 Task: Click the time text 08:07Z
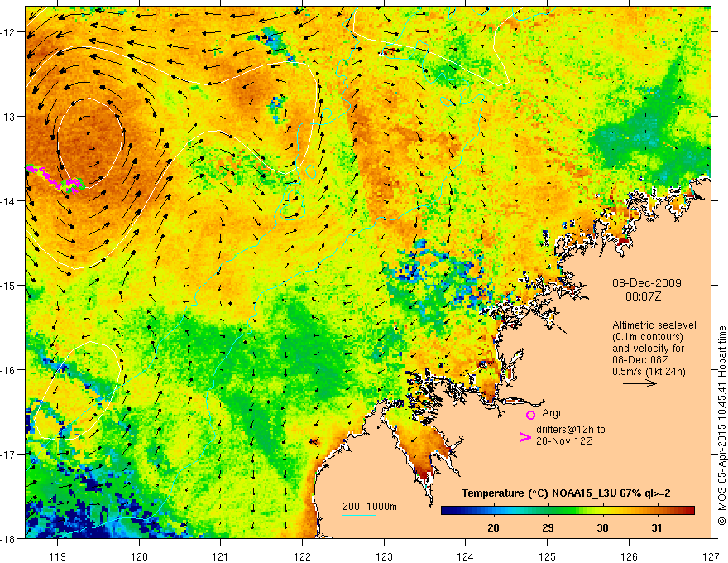[643, 296]
